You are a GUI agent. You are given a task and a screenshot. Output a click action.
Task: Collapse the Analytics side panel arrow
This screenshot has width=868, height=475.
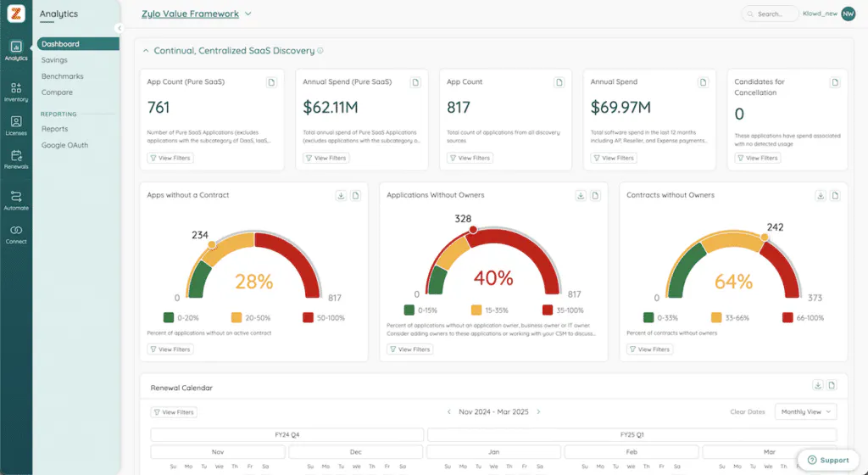119,28
